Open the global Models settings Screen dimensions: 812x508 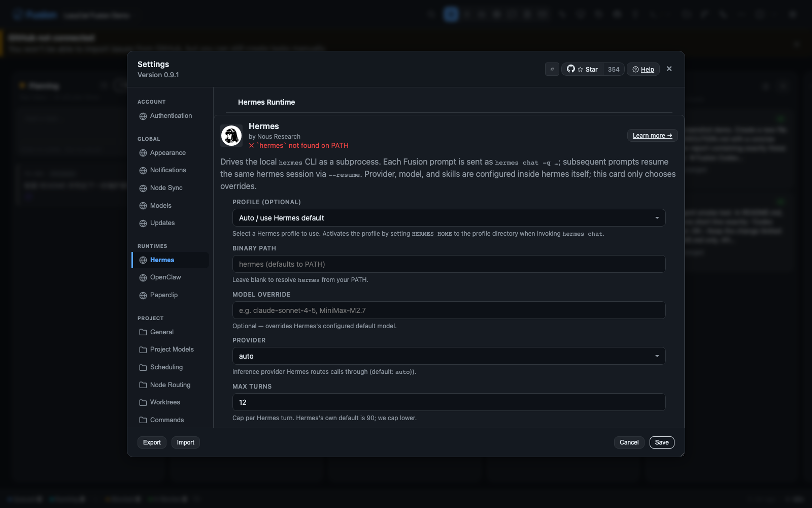click(171, 206)
